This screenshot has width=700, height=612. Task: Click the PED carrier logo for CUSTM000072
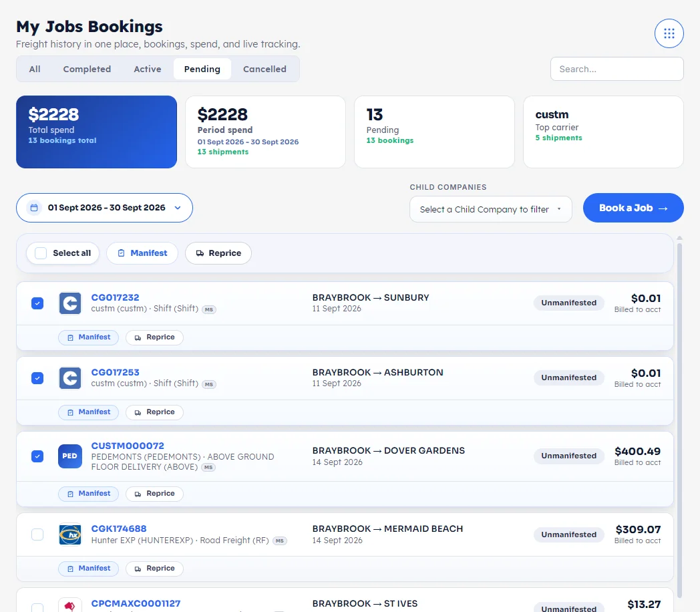(70, 456)
